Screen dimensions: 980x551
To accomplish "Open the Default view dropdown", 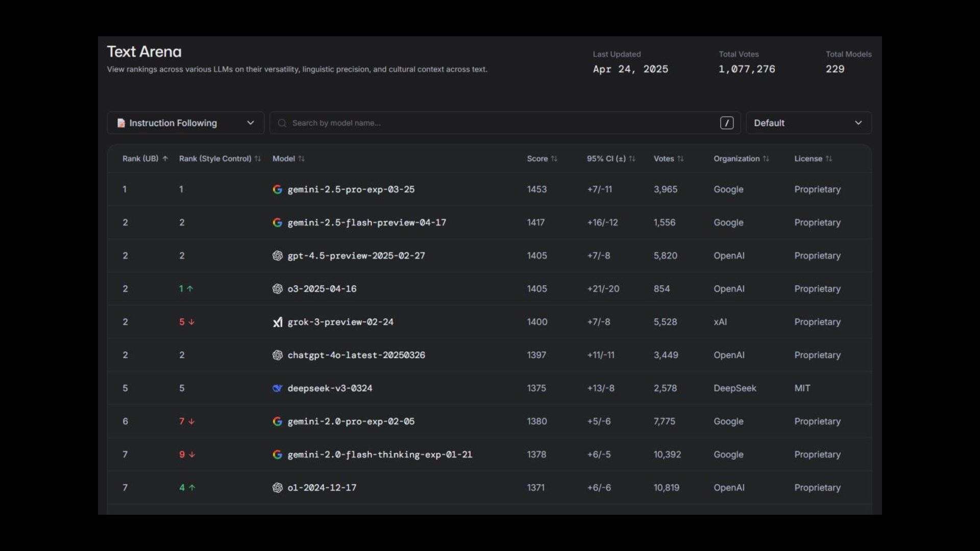I will pos(808,123).
